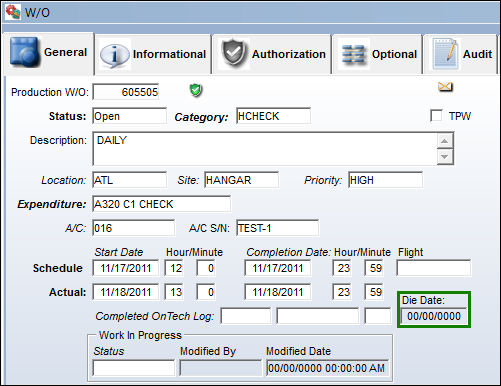Open the envelope mail icon
The image size is (501, 386).
(x=445, y=87)
